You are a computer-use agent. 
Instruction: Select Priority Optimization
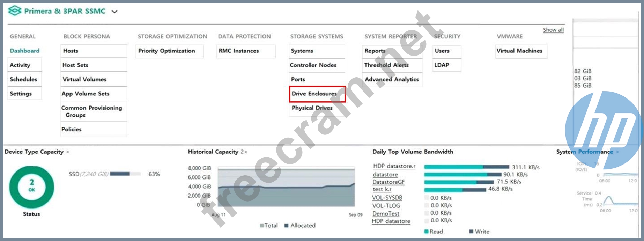coord(166,51)
